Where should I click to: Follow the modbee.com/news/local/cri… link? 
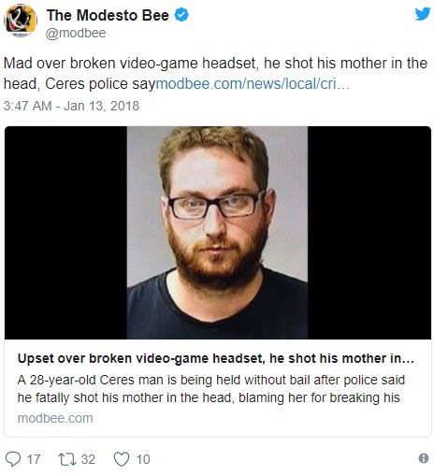(253, 84)
